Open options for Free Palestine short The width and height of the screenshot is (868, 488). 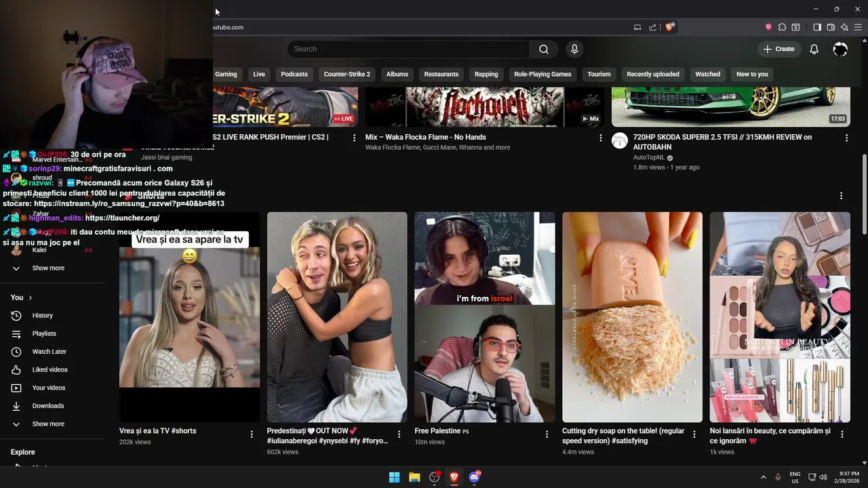coord(547,434)
